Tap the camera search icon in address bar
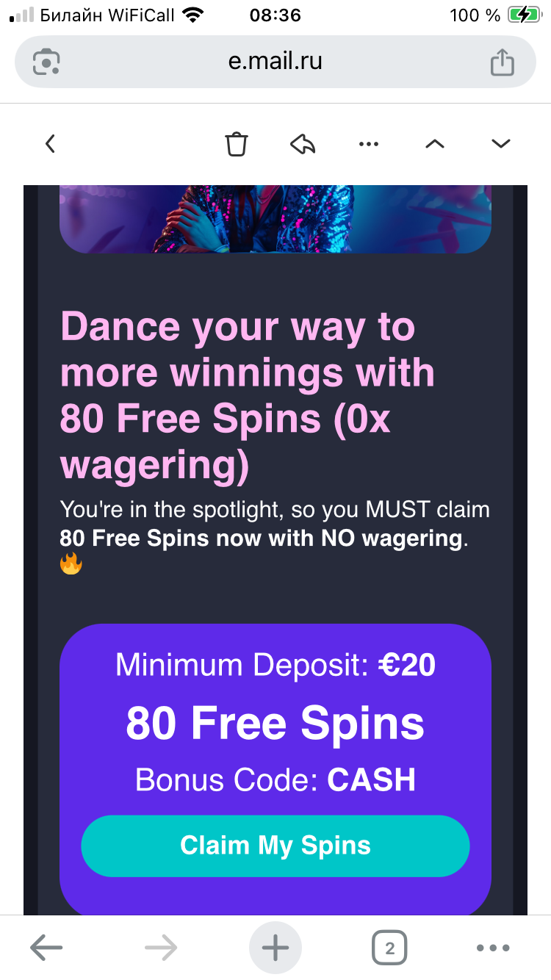 tap(46, 62)
